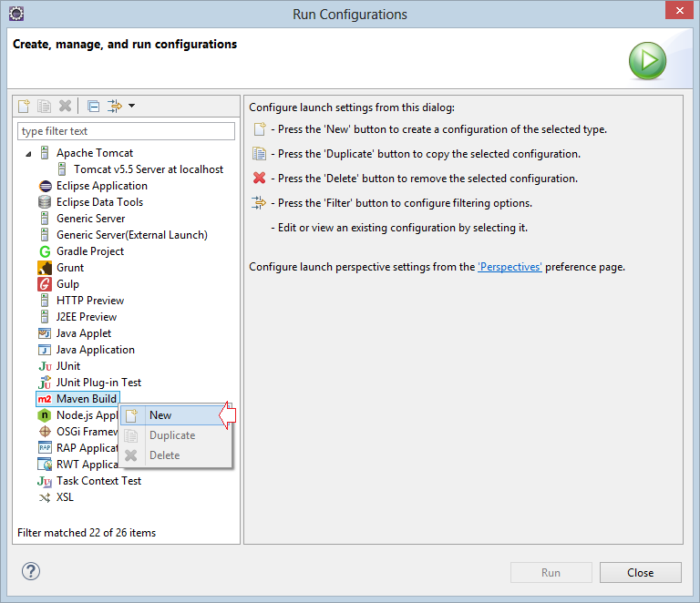
Task: Click the Run button
Action: click(551, 573)
